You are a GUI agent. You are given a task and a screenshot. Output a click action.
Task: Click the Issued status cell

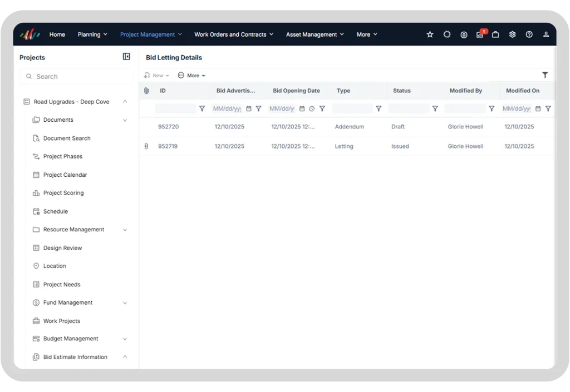(x=400, y=146)
